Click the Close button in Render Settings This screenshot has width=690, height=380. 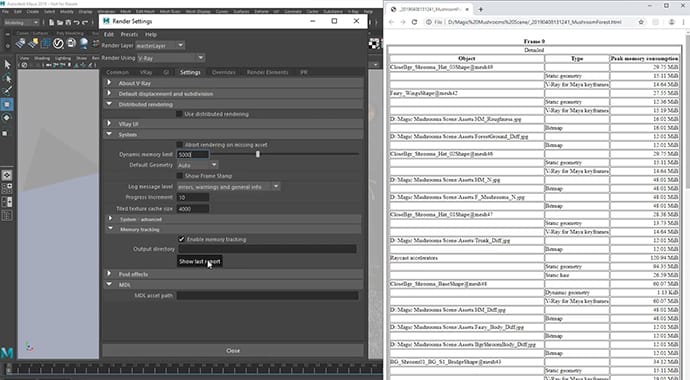click(x=233, y=351)
